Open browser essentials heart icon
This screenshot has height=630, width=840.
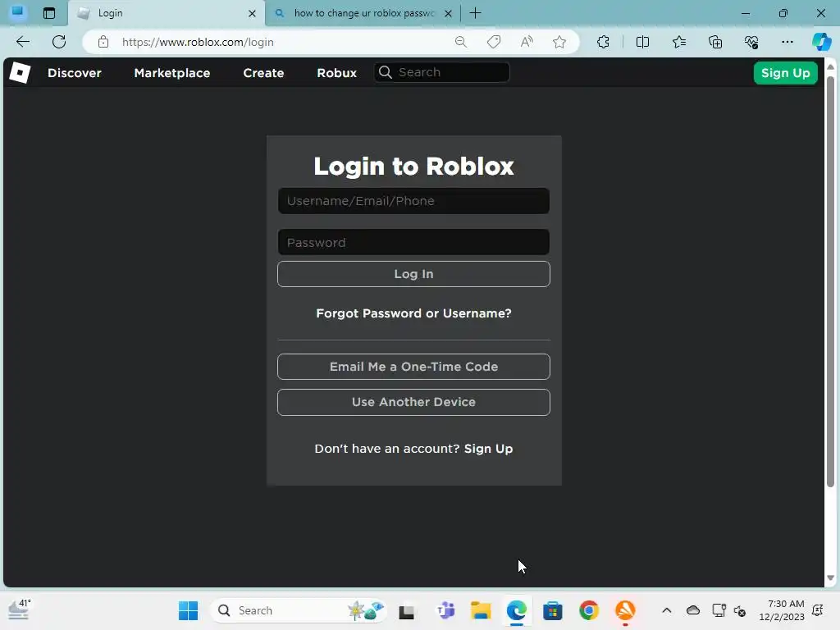[751, 42]
